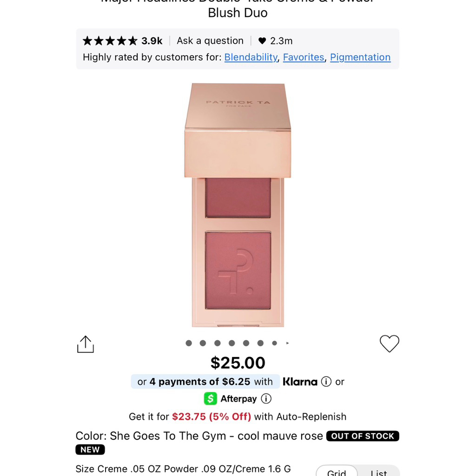Tap the fourth carousel dot to change image
The height and width of the screenshot is (476, 476).
click(x=231, y=343)
